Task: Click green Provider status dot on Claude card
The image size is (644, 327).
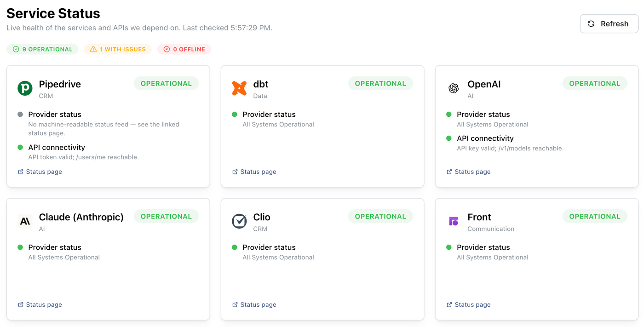Action: (x=20, y=247)
